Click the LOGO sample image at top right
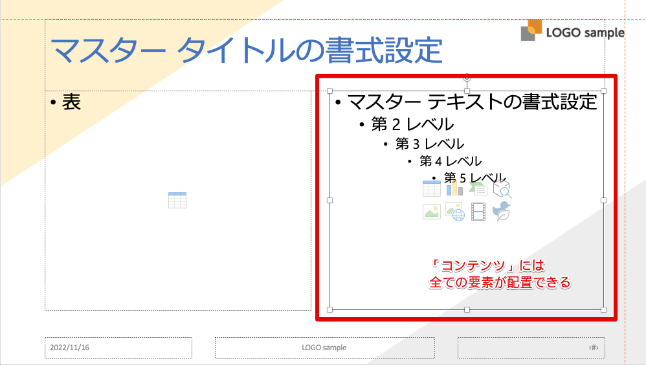Viewport: 646px width, 365px height. pyautogui.click(x=573, y=31)
